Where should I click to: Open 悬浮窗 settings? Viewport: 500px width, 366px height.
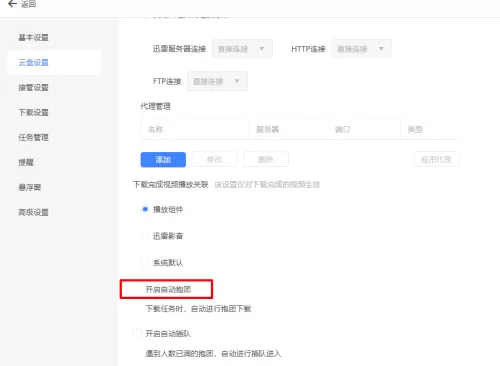(30, 187)
